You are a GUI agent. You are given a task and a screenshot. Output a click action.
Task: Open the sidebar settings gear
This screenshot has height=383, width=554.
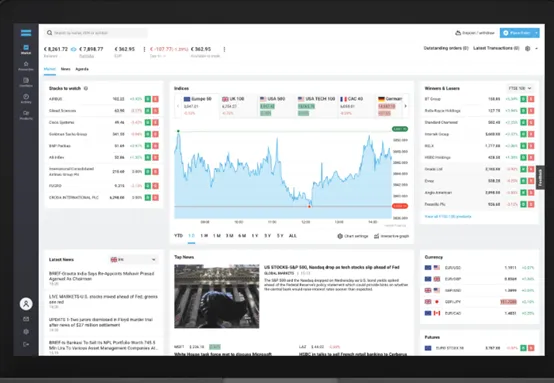tap(26, 332)
